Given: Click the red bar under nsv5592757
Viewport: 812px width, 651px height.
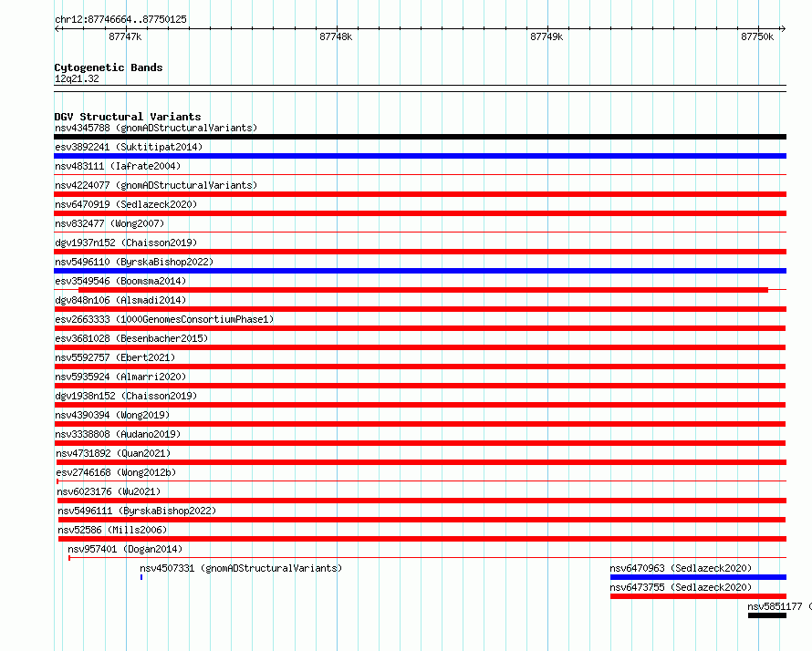Looking at the screenshot, I should coord(420,367).
